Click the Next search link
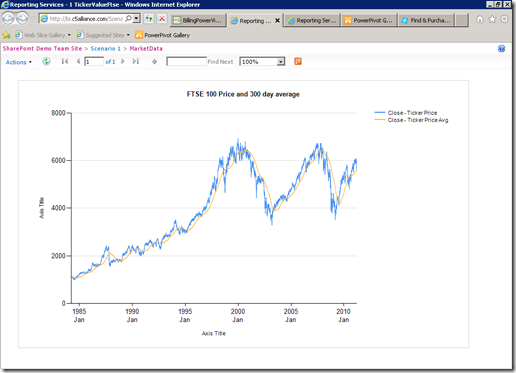This screenshot has height=373, width=516. coord(226,62)
